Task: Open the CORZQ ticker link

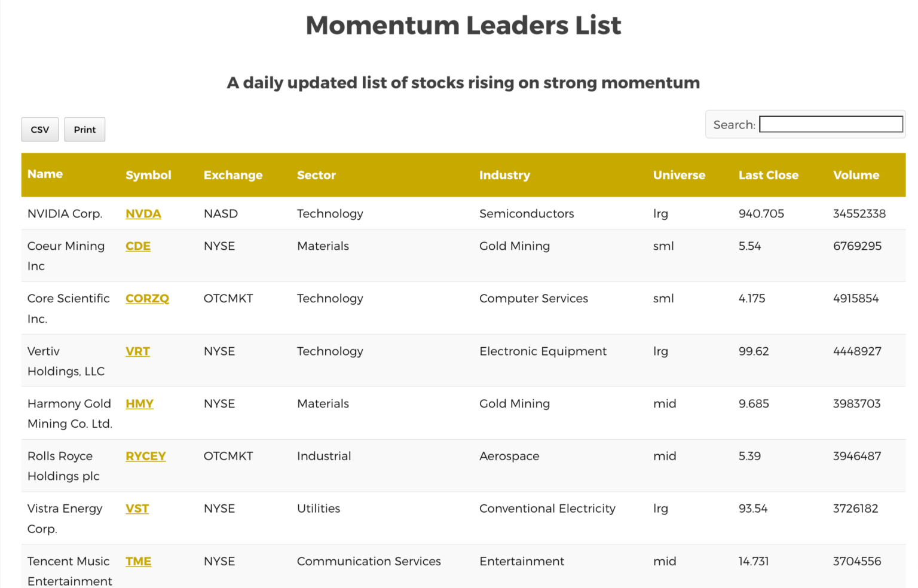Action: pyautogui.click(x=147, y=298)
